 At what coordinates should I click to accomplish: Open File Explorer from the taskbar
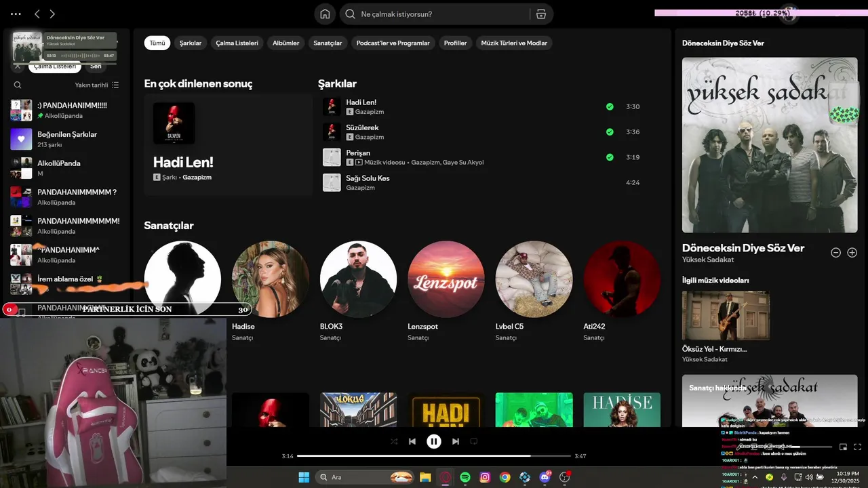pyautogui.click(x=425, y=477)
